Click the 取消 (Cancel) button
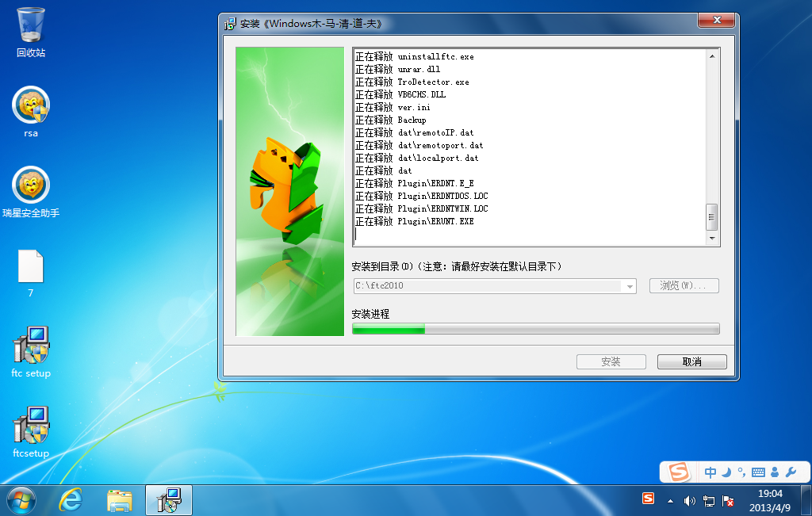812x516 pixels. click(x=691, y=361)
